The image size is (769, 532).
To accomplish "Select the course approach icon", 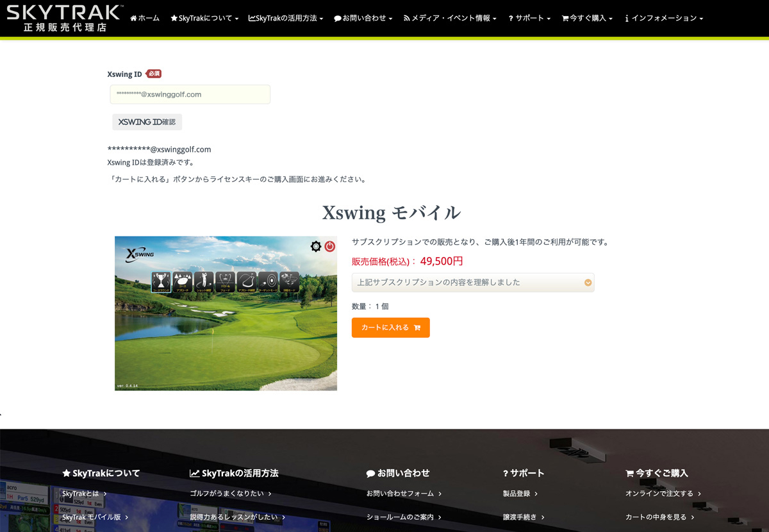I will [x=182, y=281].
